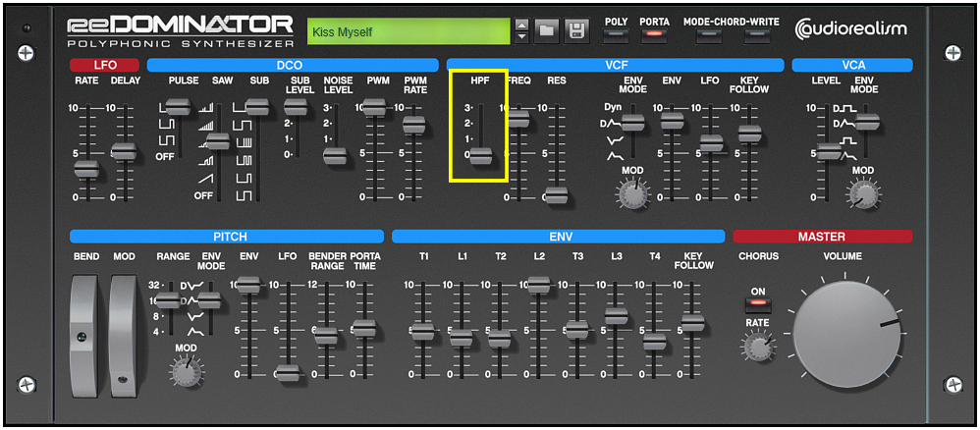Select next patch with the up arrow

pos(522,25)
